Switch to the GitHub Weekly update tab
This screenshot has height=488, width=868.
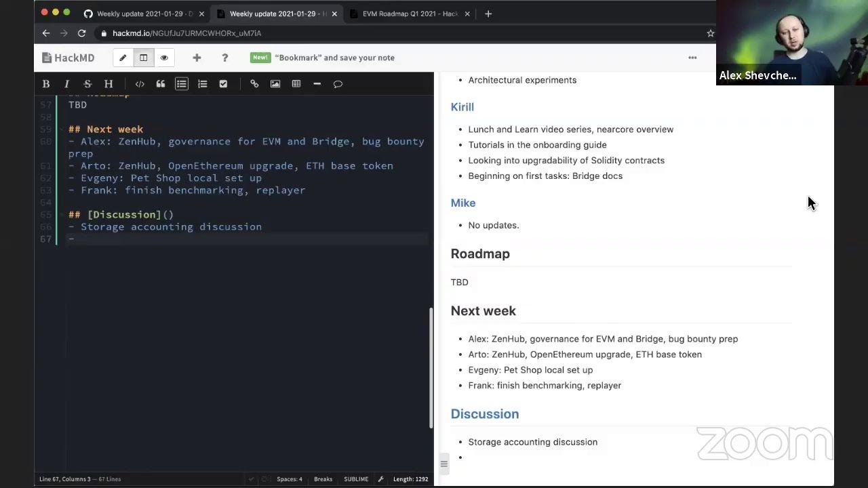click(x=144, y=14)
